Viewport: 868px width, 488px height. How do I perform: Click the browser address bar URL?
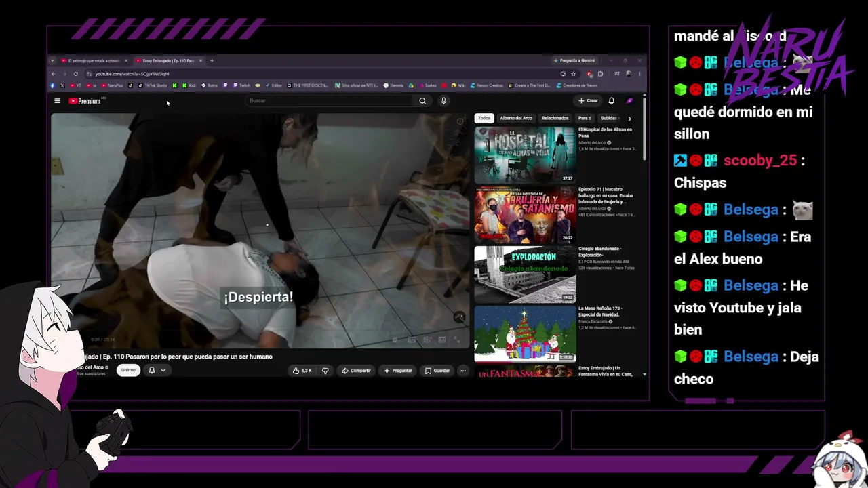[132, 74]
